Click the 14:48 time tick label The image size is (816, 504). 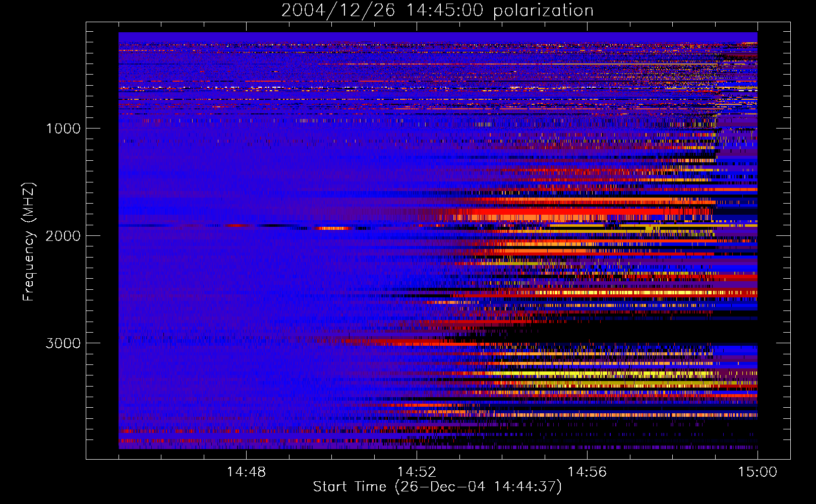[x=246, y=472]
